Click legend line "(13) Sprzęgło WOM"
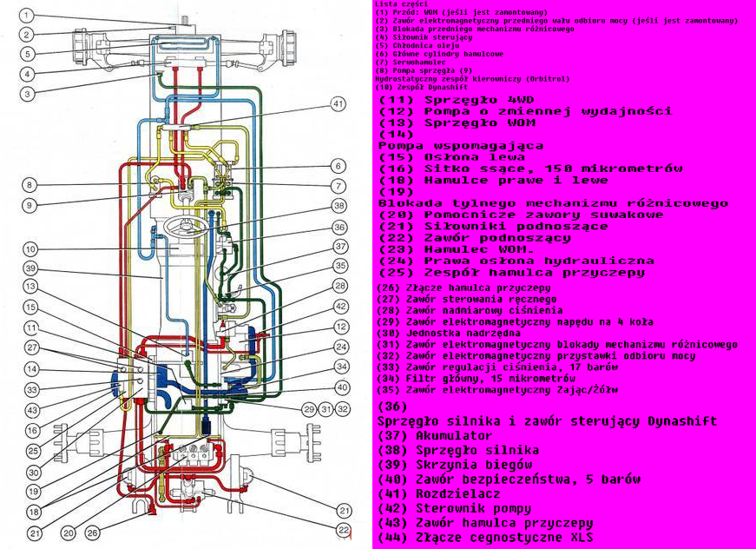The image size is (756, 549). pos(457,123)
